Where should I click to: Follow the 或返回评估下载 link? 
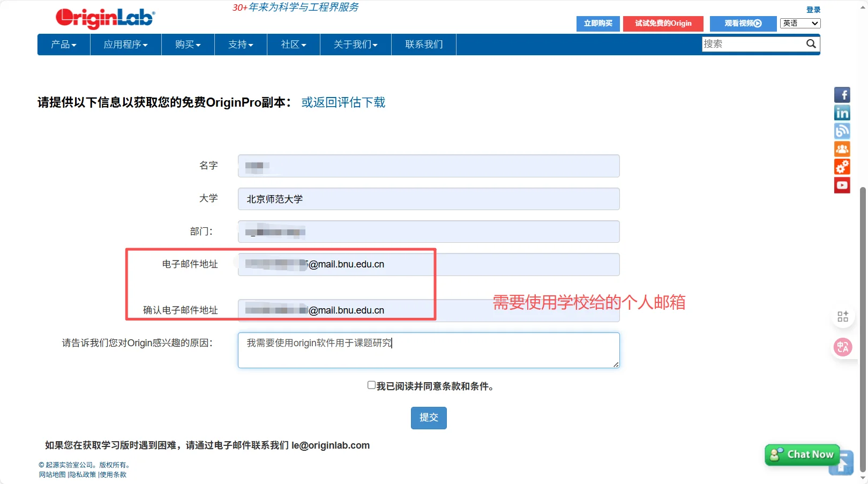click(343, 102)
